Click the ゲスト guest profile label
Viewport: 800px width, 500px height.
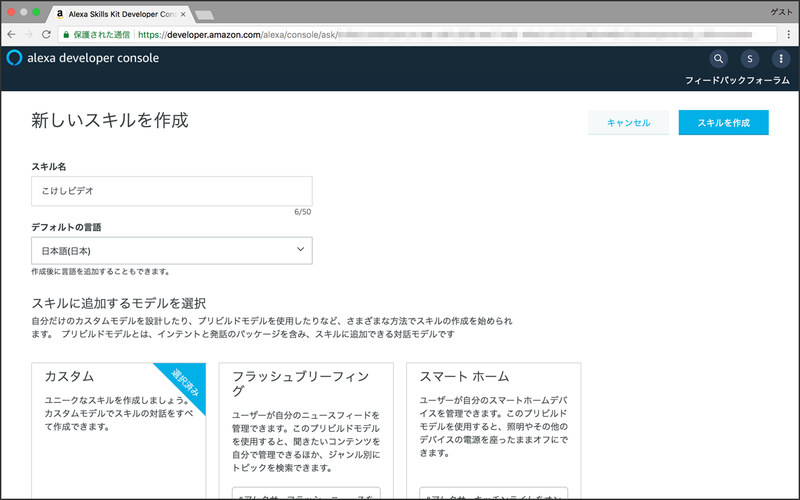tap(781, 12)
